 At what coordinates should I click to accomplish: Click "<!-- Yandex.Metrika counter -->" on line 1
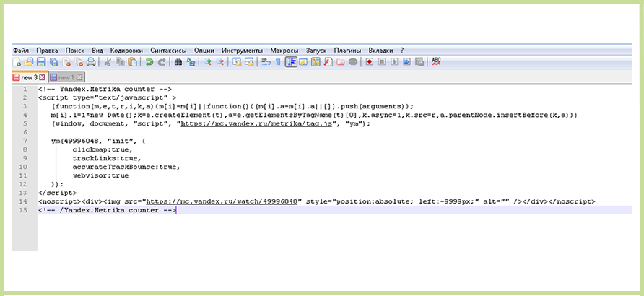105,89
